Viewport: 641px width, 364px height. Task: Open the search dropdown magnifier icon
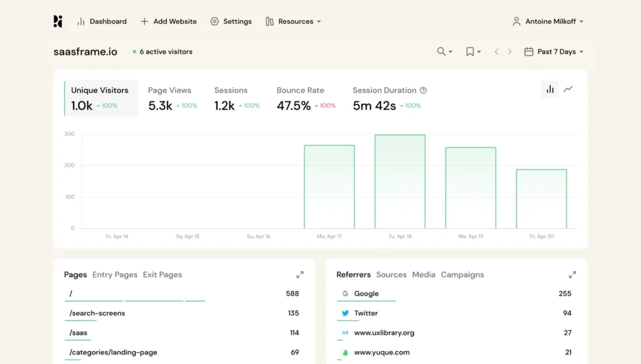click(442, 52)
